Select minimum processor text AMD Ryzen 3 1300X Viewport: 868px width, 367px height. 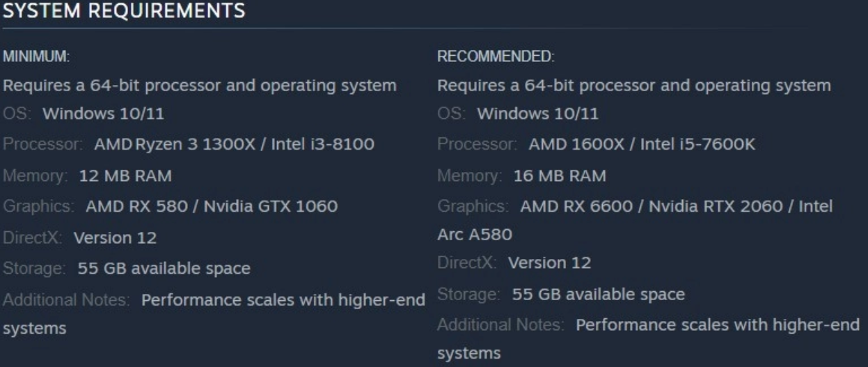click(182, 145)
